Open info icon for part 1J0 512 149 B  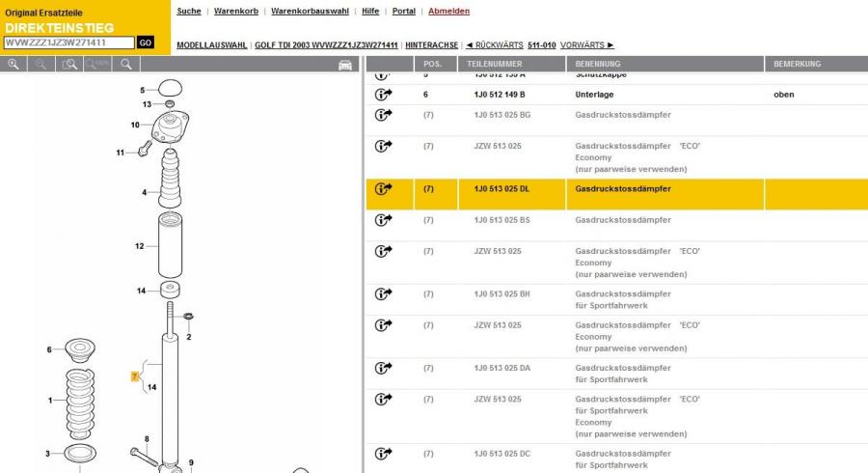pos(383,95)
